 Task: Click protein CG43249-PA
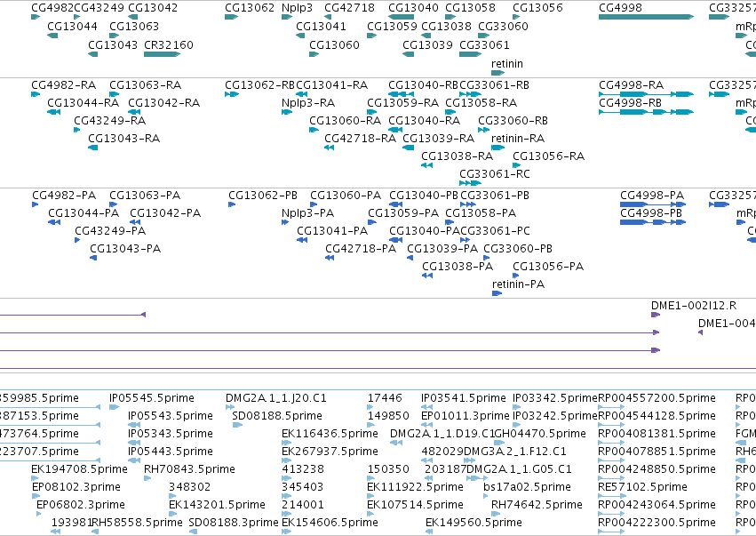(110, 231)
